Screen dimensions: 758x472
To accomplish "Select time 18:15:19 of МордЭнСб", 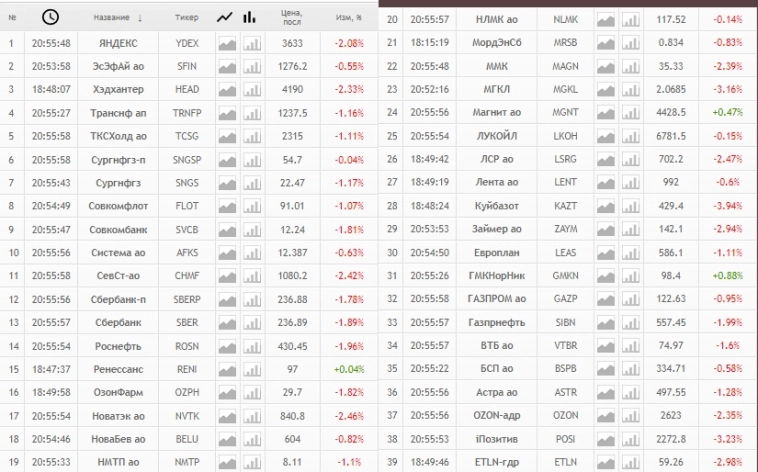I will [x=430, y=43].
